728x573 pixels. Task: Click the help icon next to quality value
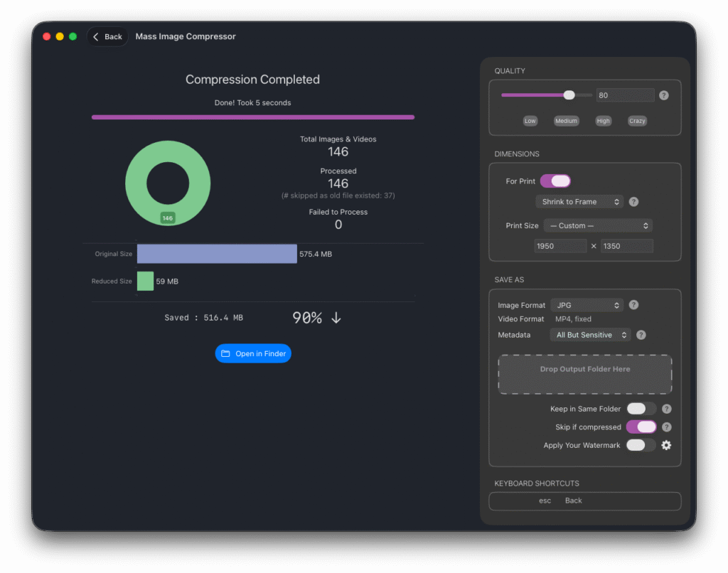(663, 95)
